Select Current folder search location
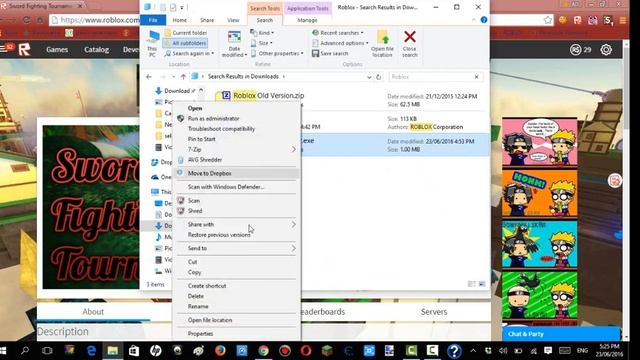The width and height of the screenshot is (640, 360). click(x=186, y=33)
